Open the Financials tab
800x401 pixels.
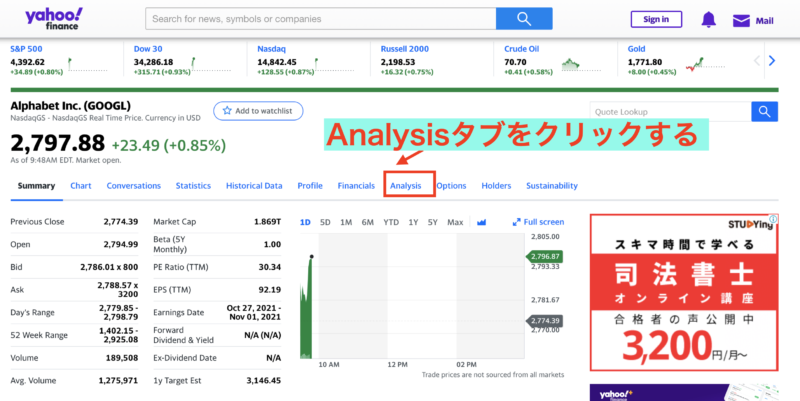pos(356,186)
